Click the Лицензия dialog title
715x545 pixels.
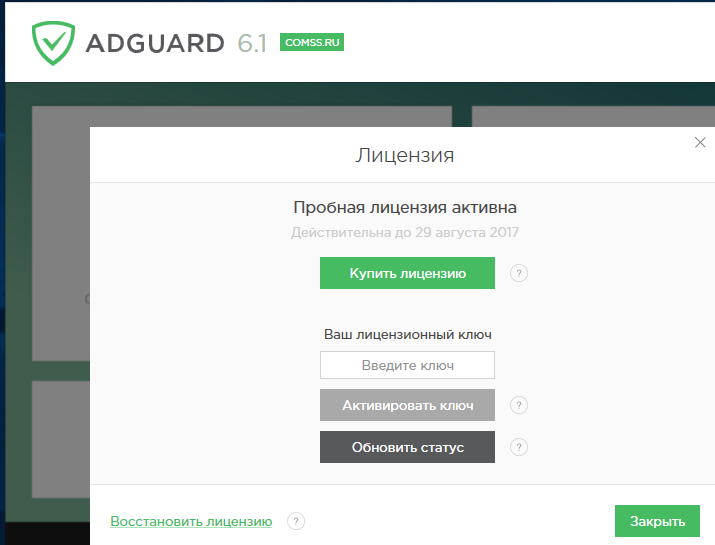point(405,155)
